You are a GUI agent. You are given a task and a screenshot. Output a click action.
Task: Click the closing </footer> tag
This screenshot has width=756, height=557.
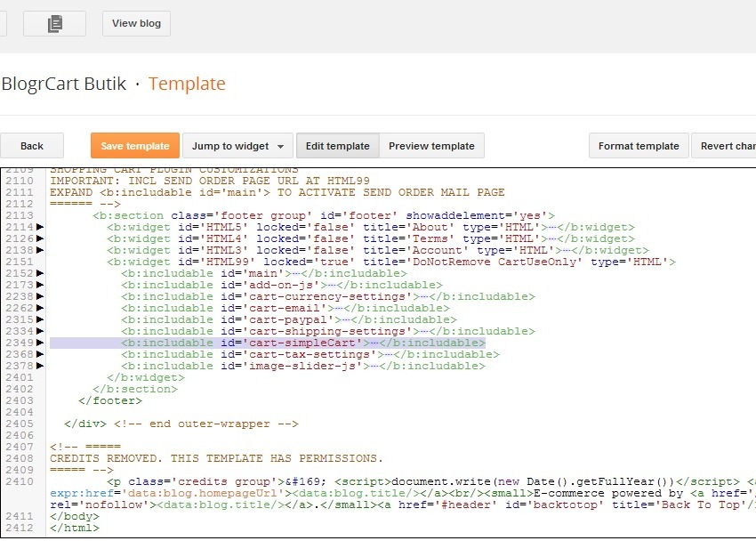[x=110, y=400]
